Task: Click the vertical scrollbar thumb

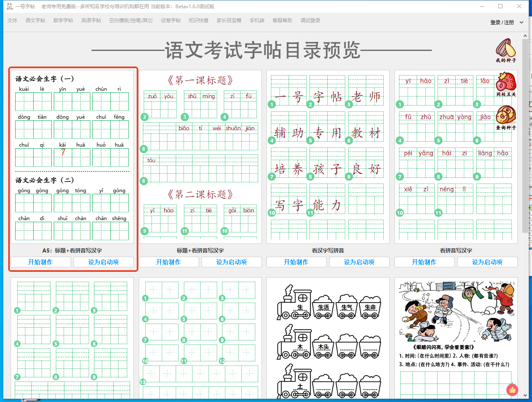Action: (x=525, y=136)
